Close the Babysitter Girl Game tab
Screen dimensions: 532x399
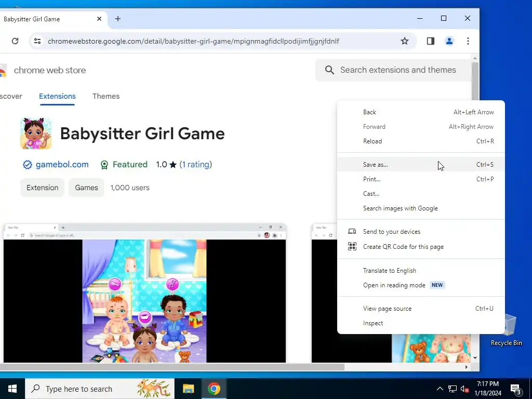tap(99, 19)
